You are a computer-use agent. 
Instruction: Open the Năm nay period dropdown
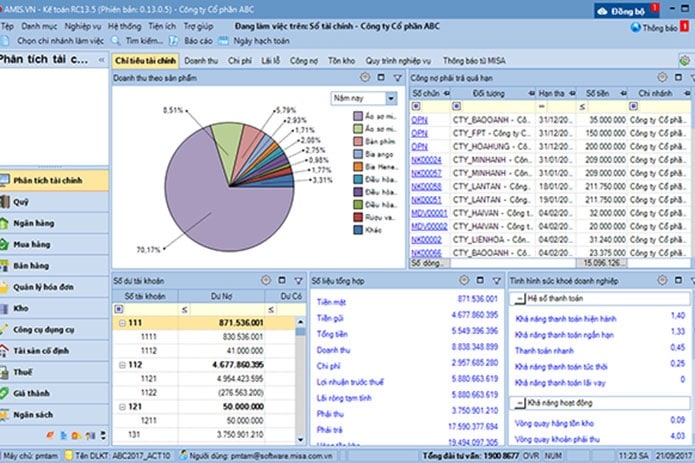click(391, 98)
